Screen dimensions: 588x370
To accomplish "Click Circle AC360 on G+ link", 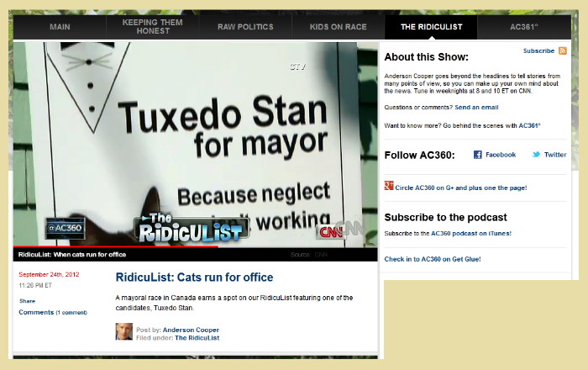I will tap(461, 188).
